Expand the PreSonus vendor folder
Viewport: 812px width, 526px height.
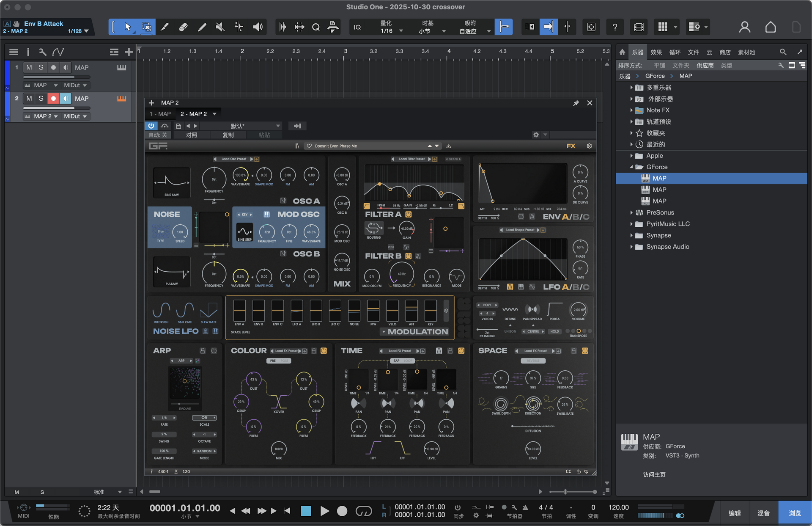[631, 212]
